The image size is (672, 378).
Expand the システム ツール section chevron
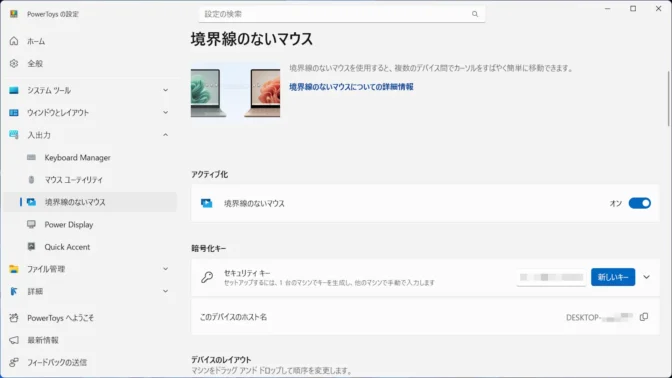165,90
